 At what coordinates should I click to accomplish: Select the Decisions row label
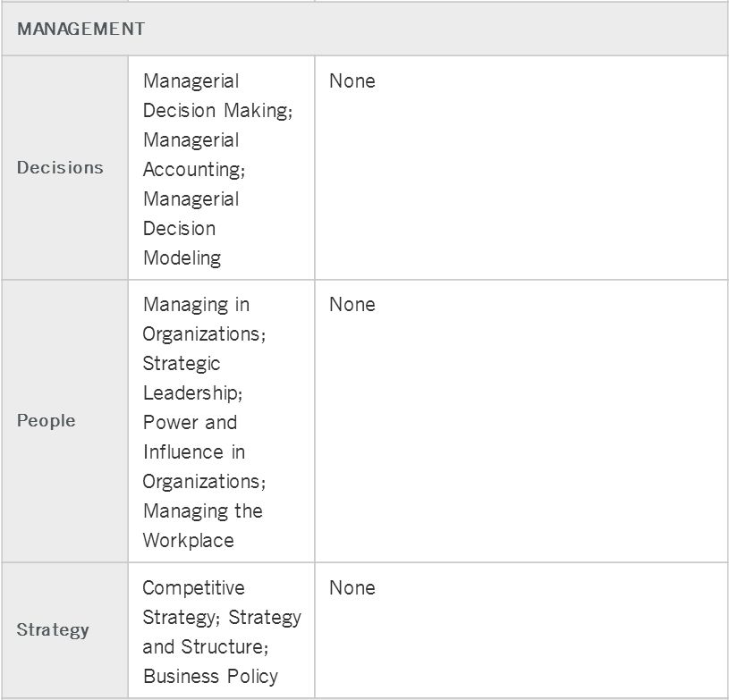point(60,167)
